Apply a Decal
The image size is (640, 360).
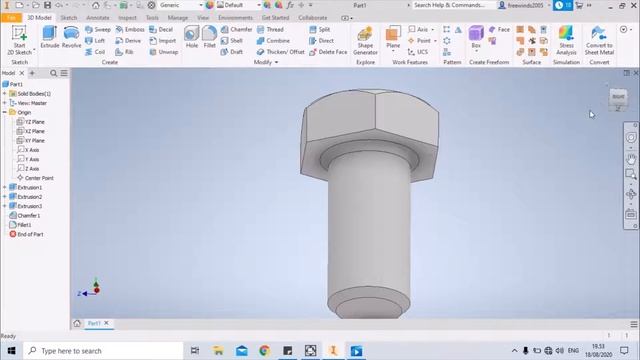pos(161,29)
